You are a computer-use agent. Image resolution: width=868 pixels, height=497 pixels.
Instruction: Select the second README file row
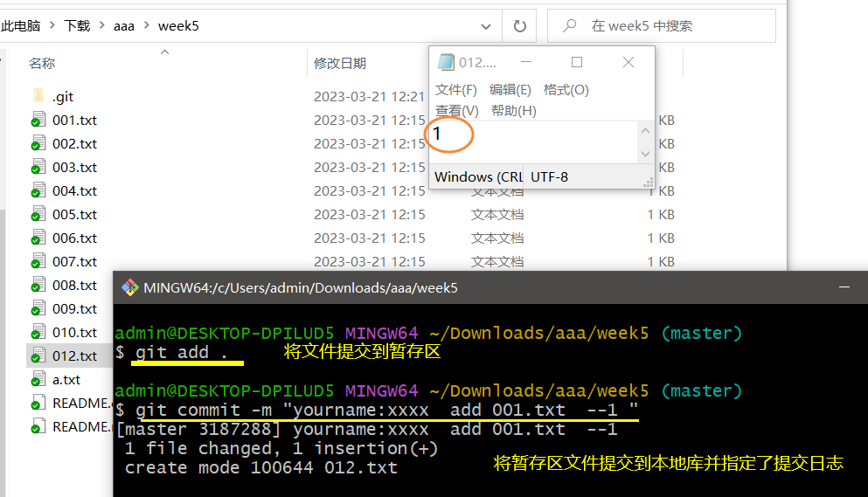(x=70, y=427)
